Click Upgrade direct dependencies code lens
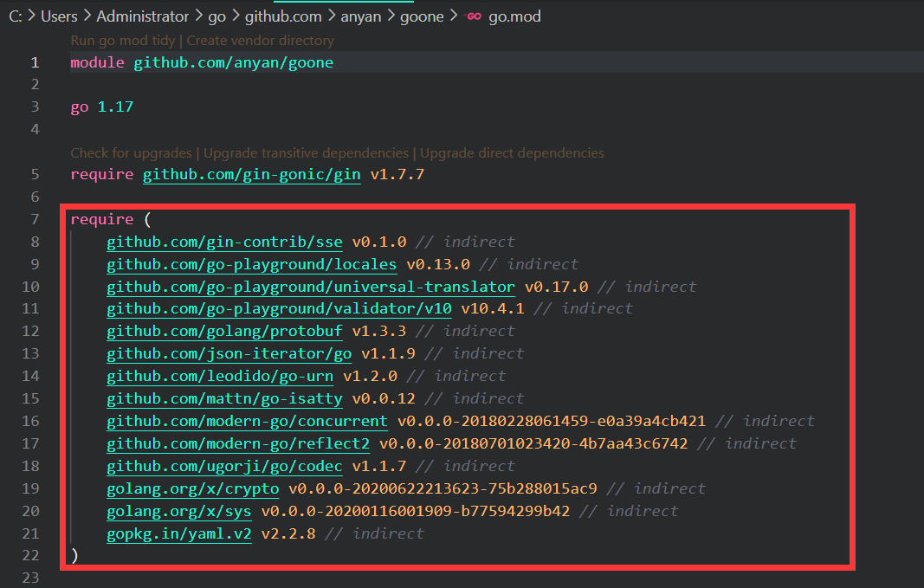The height and width of the screenshot is (588, 924). tap(512, 153)
